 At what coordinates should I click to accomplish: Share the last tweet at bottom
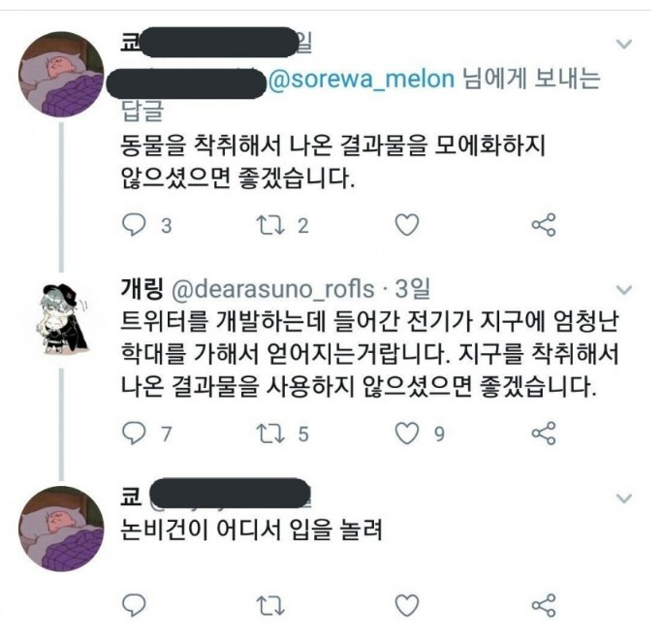(545, 604)
